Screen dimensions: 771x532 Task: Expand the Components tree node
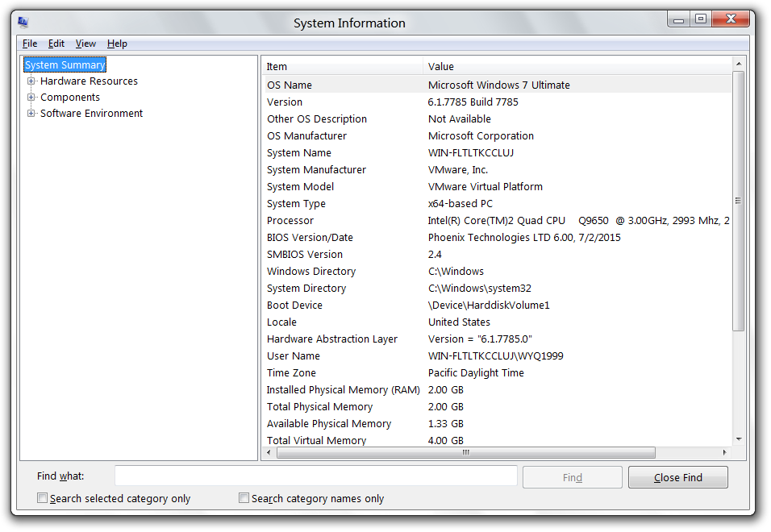[31, 98]
